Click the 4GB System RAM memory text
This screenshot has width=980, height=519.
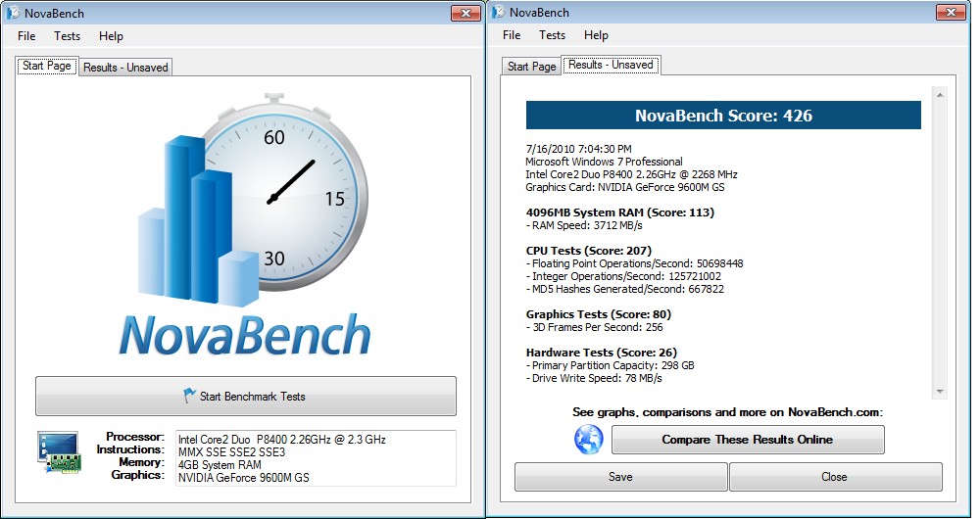coord(220,465)
